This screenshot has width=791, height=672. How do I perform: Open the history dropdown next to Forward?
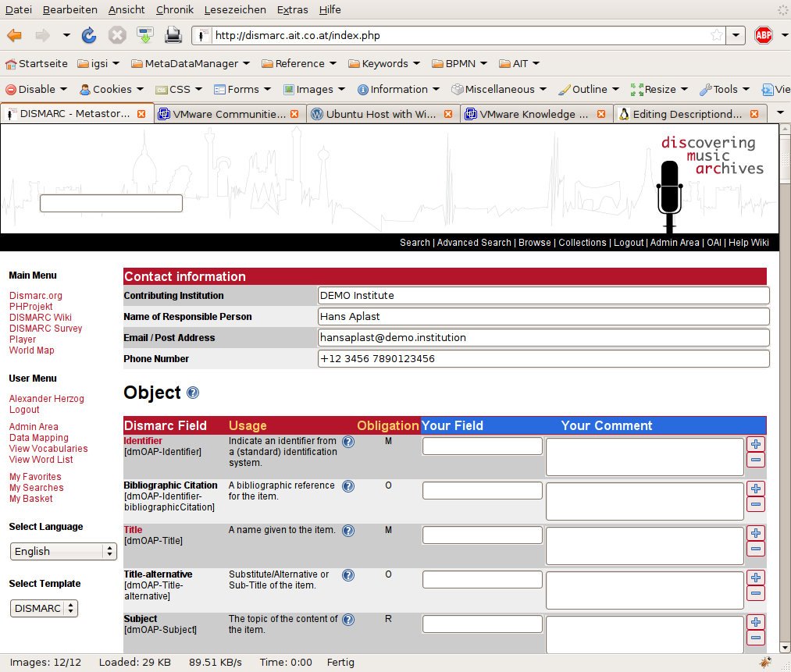click(x=66, y=35)
